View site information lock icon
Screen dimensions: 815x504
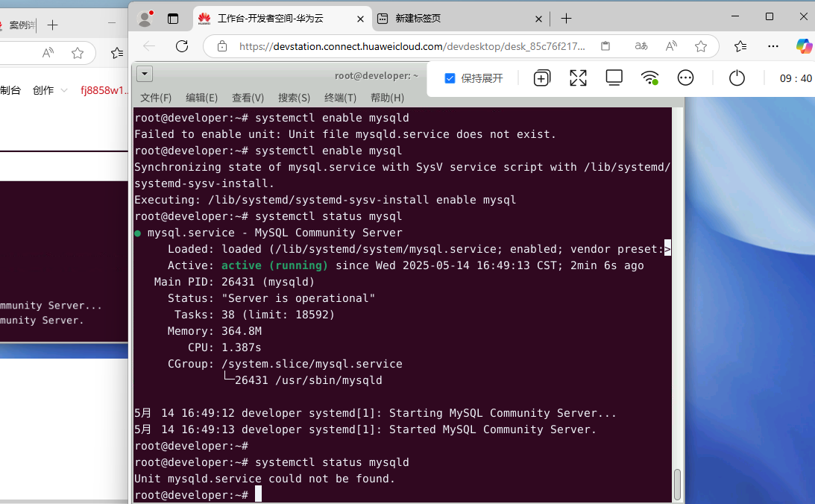coord(222,46)
